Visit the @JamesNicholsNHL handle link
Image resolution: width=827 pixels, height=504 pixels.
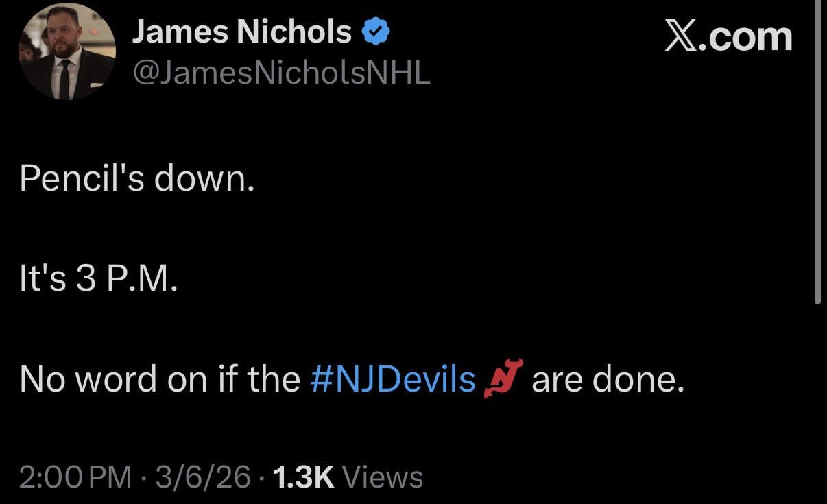tap(281, 73)
